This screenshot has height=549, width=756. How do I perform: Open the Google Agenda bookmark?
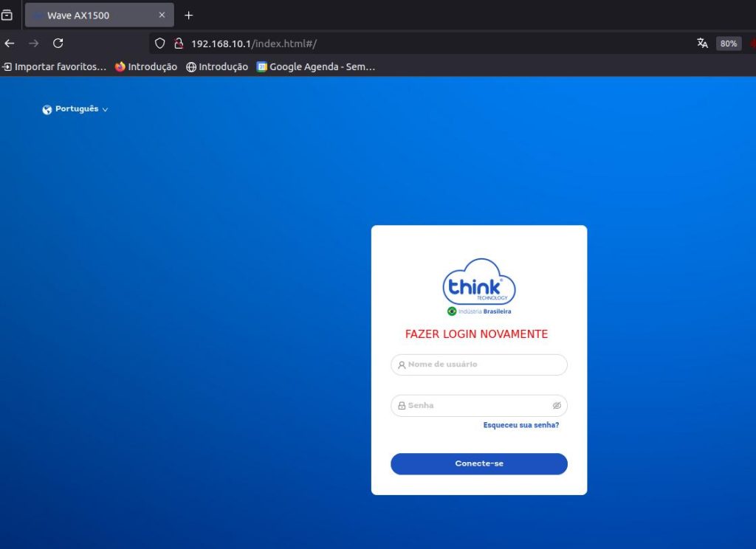click(316, 67)
